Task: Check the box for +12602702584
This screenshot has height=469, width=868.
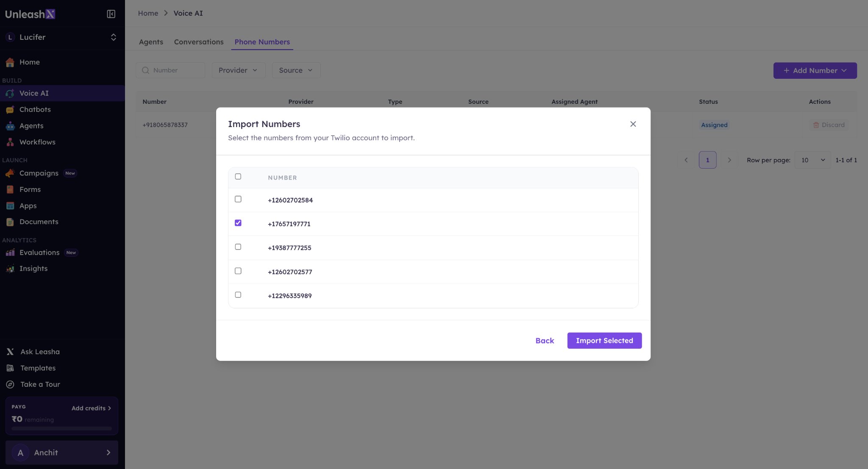Action: [x=238, y=199]
